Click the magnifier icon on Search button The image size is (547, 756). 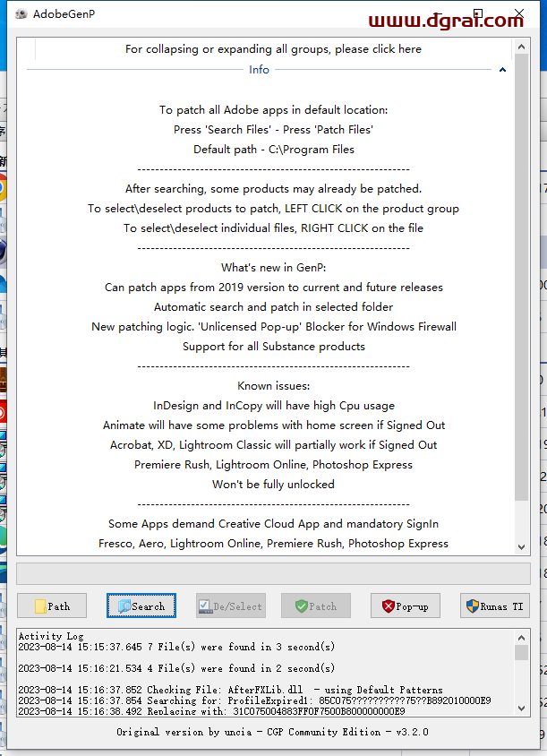[124, 606]
